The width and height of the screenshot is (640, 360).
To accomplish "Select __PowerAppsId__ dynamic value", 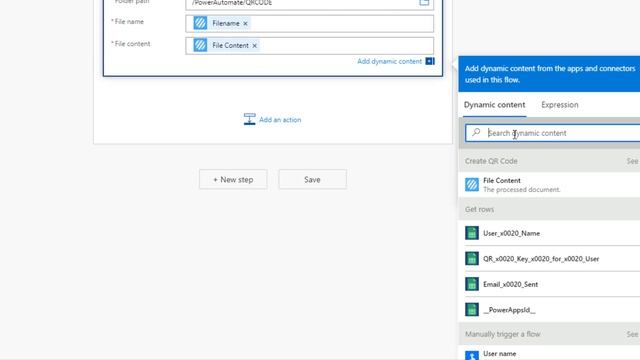I will [549, 310].
